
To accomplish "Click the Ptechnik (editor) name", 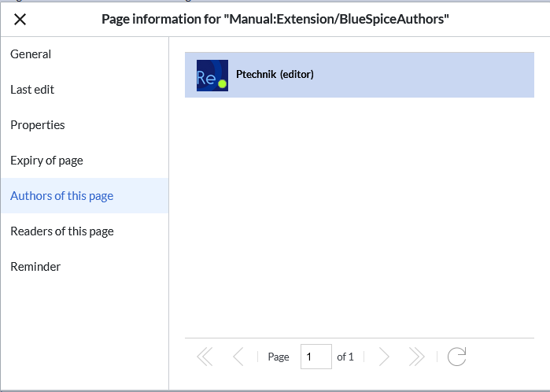I will click(275, 75).
